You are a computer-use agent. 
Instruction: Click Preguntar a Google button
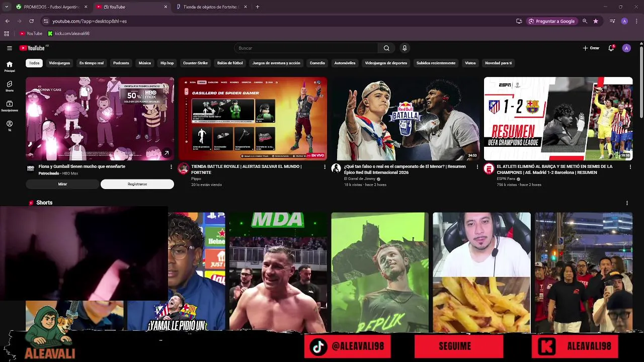click(551, 21)
